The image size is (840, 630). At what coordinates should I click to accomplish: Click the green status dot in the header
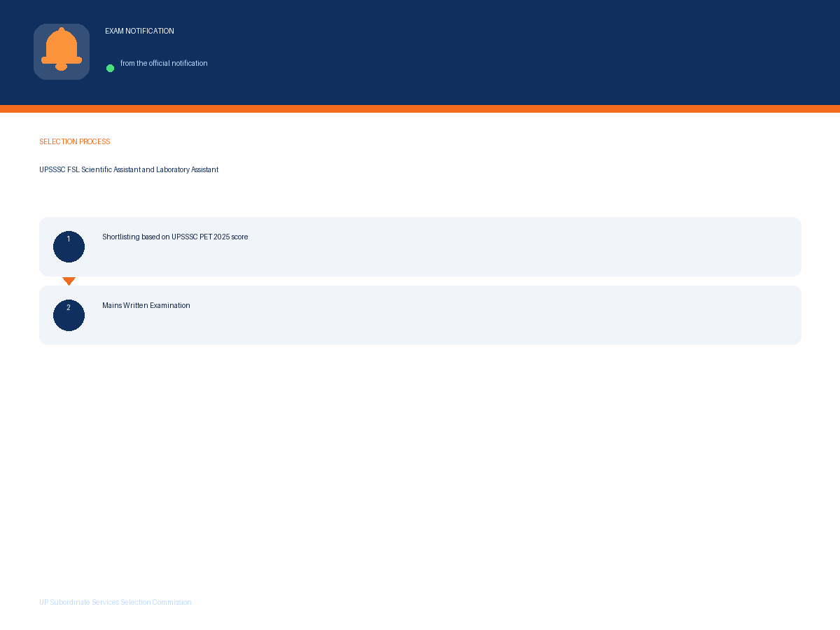[110, 68]
